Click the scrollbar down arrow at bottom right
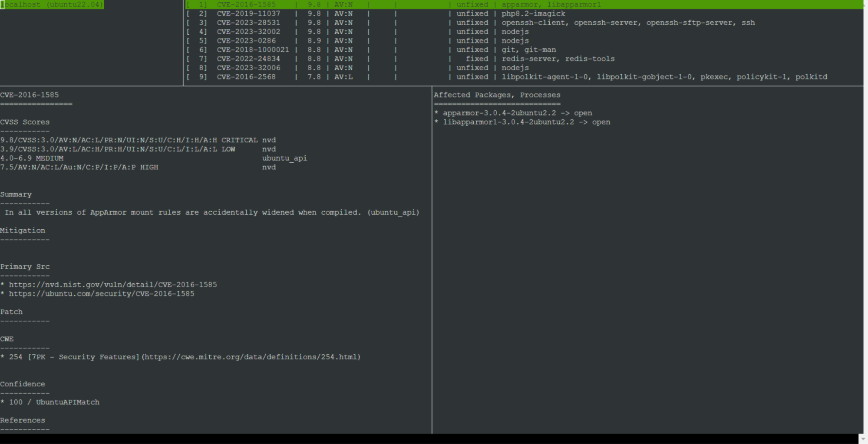The height and width of the screenshot is (444, 868). (864, 439)
